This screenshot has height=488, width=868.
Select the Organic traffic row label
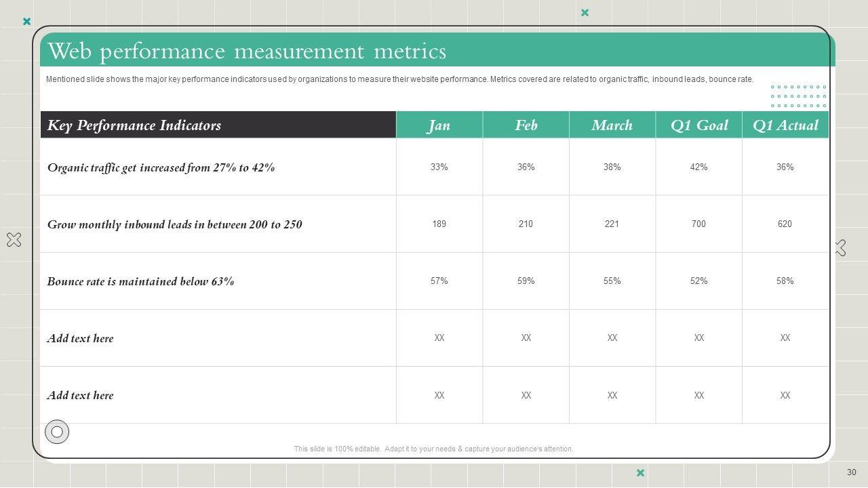(x=161, y=167)
